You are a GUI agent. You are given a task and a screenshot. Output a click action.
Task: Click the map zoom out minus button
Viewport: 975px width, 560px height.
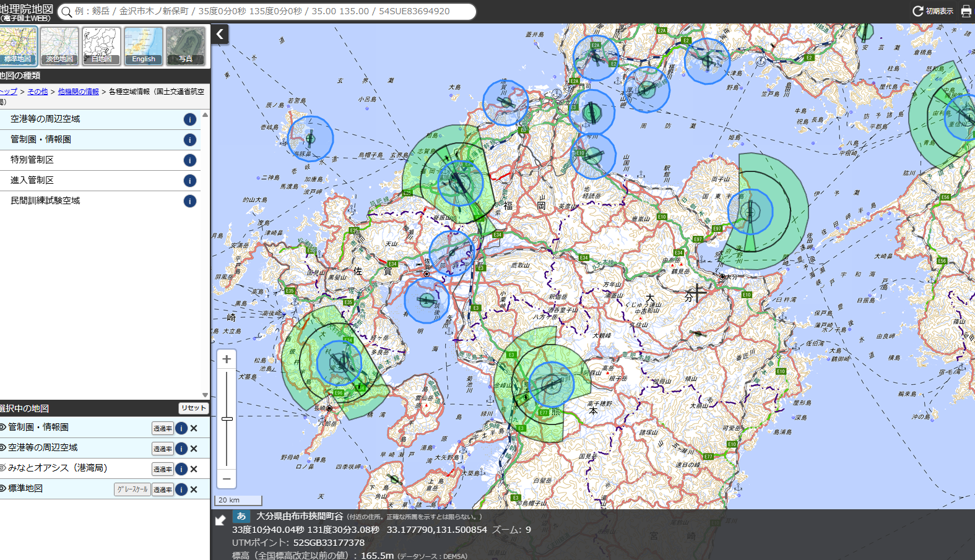click(x=227, y=478)
